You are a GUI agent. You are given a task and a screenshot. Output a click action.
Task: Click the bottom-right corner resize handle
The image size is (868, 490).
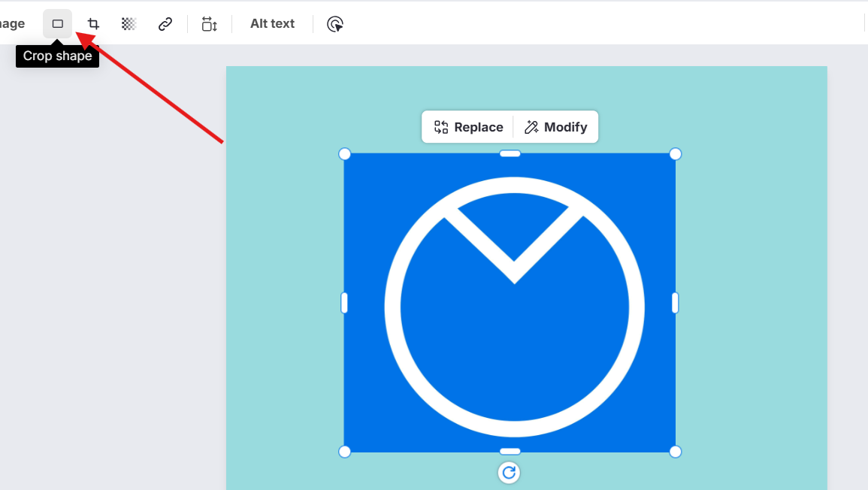point(675,451)
